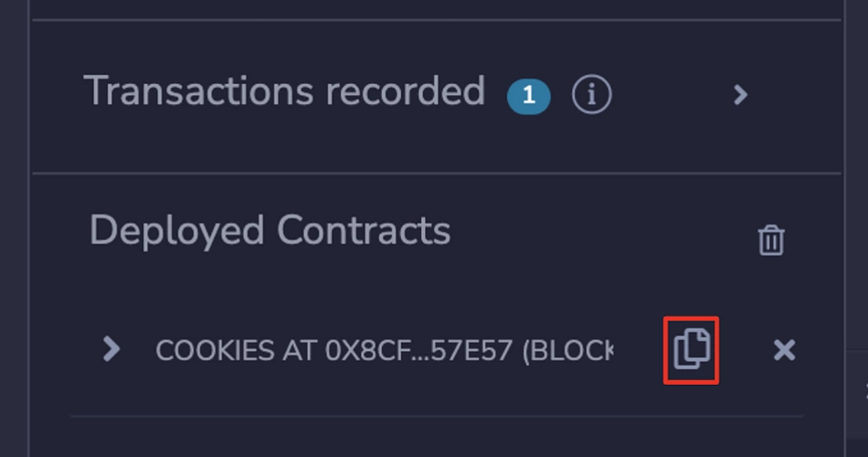The width and height of the screenshot is (868, 457).
Task: Click the trash icon beside Deployed Contracts
Action: click(771, 239)
